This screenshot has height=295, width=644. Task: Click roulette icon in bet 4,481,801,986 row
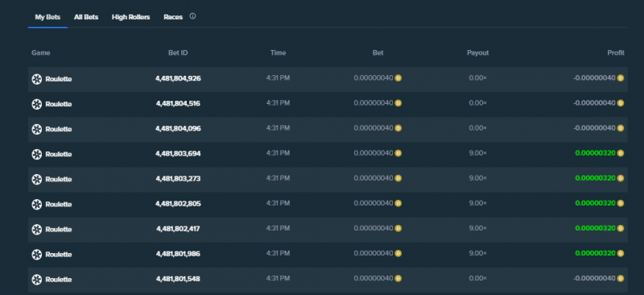tap(37, 254)
